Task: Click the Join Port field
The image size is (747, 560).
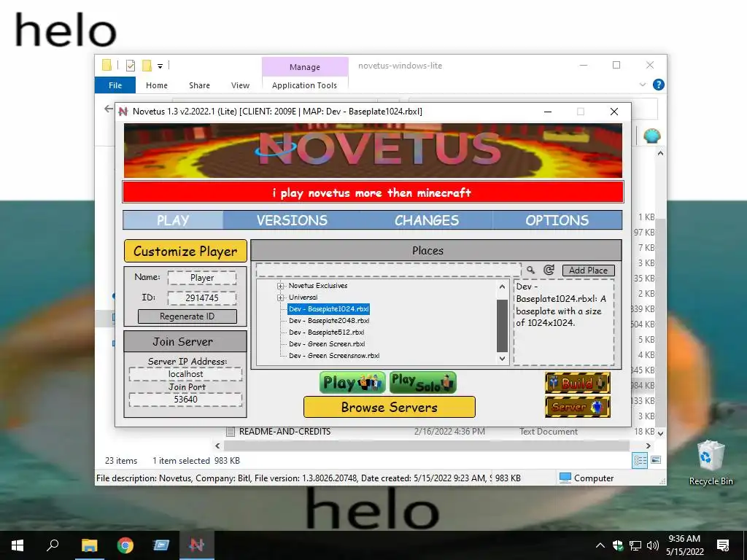Action: pyautogui.click(x=185, y=400)
